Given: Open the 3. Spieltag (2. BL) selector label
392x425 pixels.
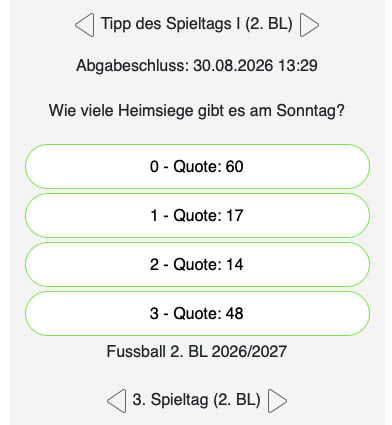Looking at the screenshot, I should pyautogui.click(x=196, y=400).
